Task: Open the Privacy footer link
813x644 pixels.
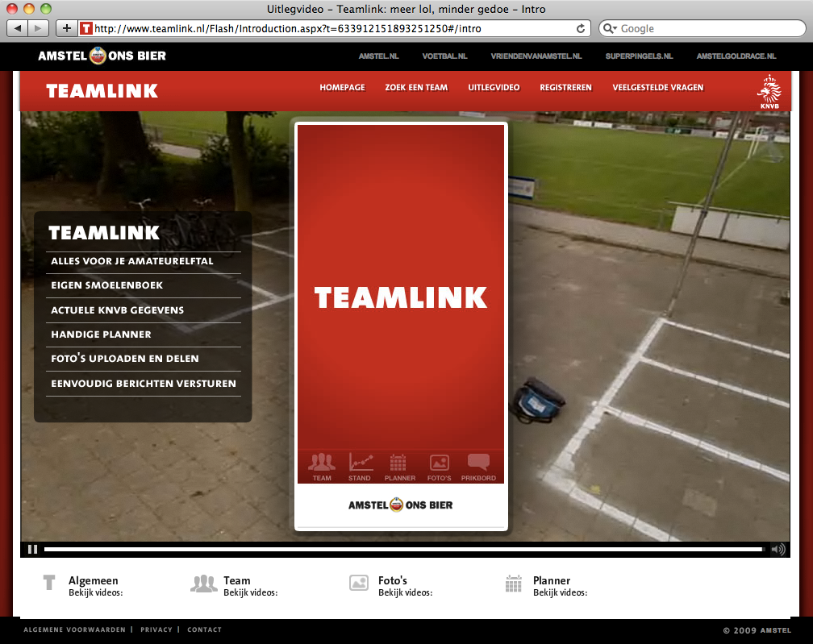Action: (x=156, y=629)
